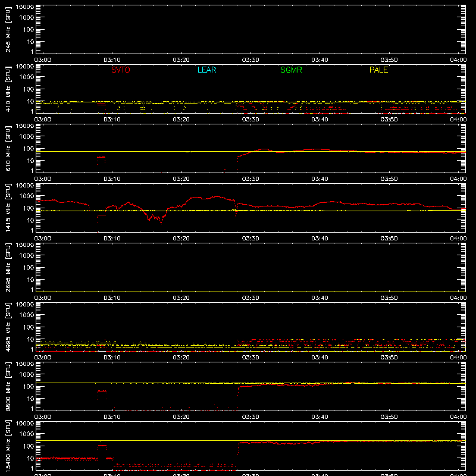Click the red SVTO station label
Image resolution: width=476 pixels, height=476 pixels.
point(121,70)
